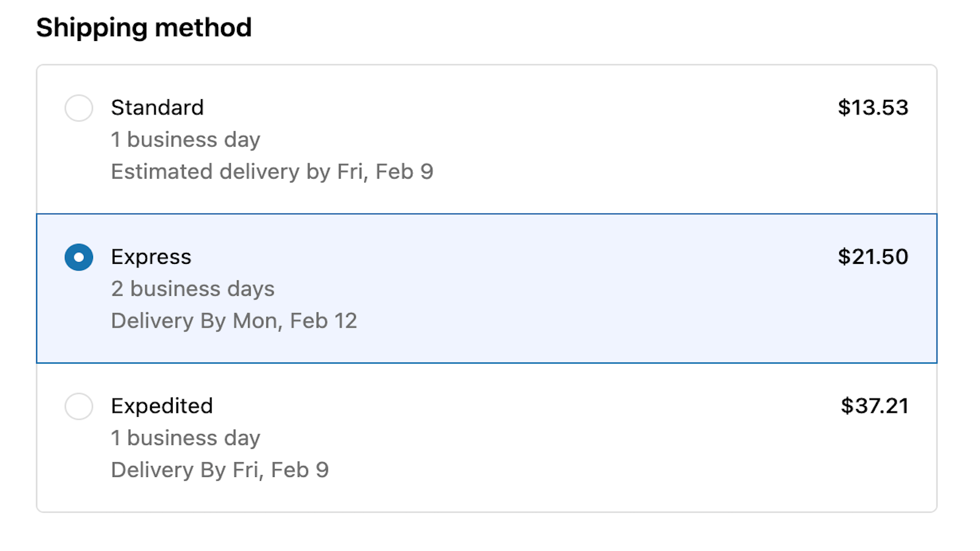Click the Expedited delivery date Fri, Feb 9
Viewport: 980px width, 551px height.
[x=219, y=470]
